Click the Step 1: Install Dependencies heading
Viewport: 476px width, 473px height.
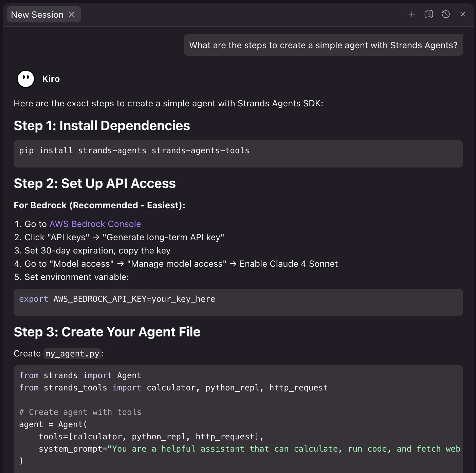tap(102, 126)
